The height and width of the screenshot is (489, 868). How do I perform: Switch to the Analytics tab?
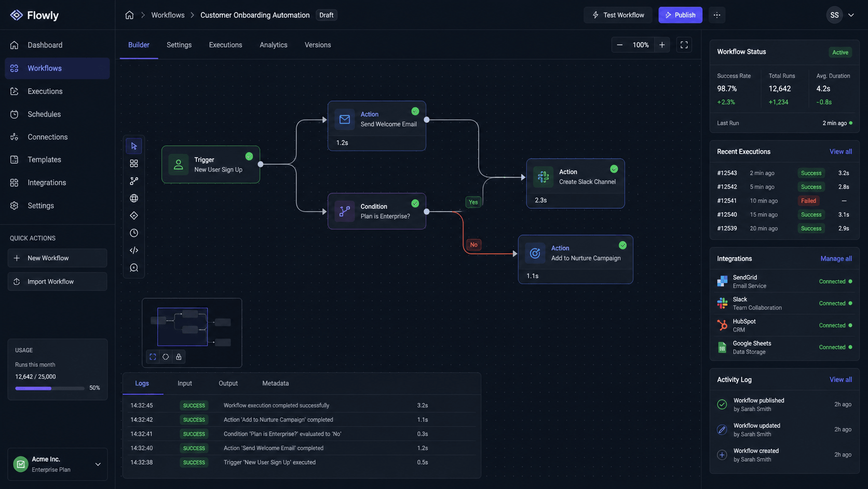(274, 45)
